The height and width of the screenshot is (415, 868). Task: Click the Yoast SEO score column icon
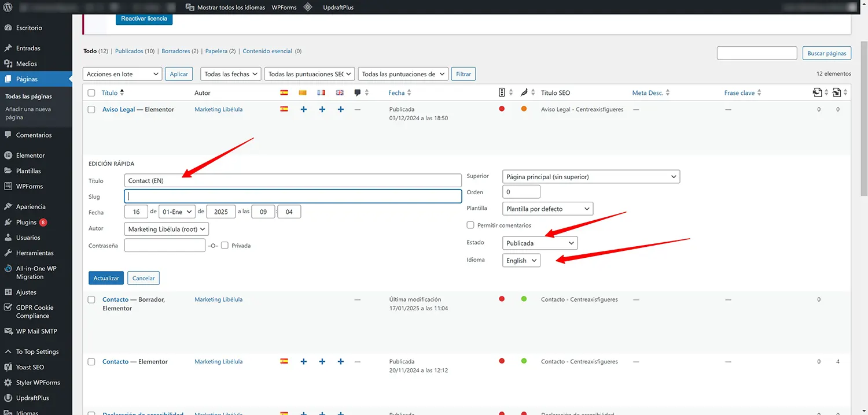[x=502, y=92]
